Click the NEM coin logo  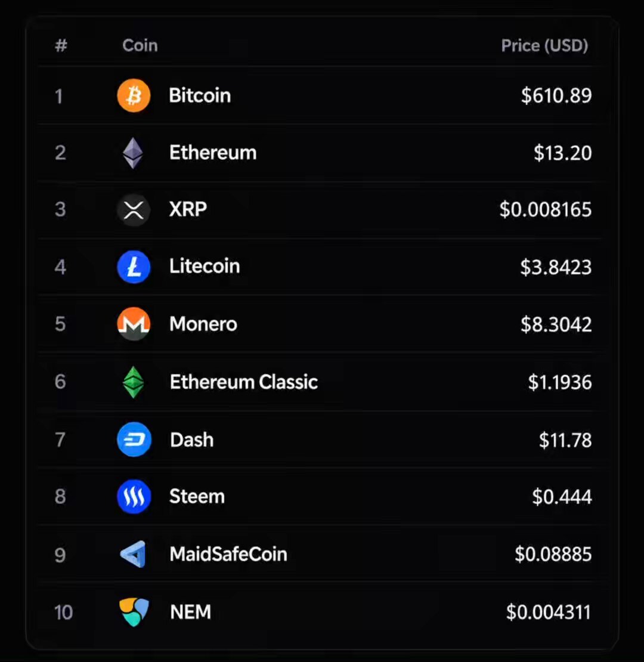click(x=134, y=612)
